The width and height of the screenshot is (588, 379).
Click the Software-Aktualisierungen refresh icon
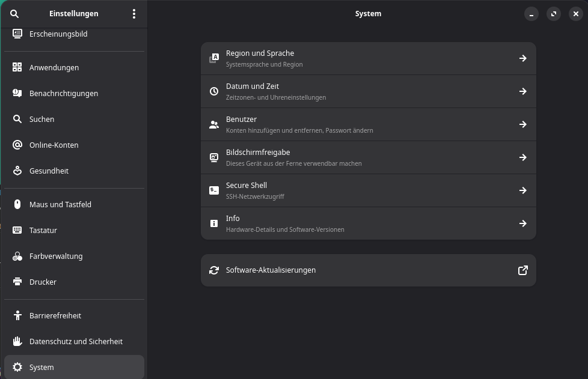tap(214, 270)
